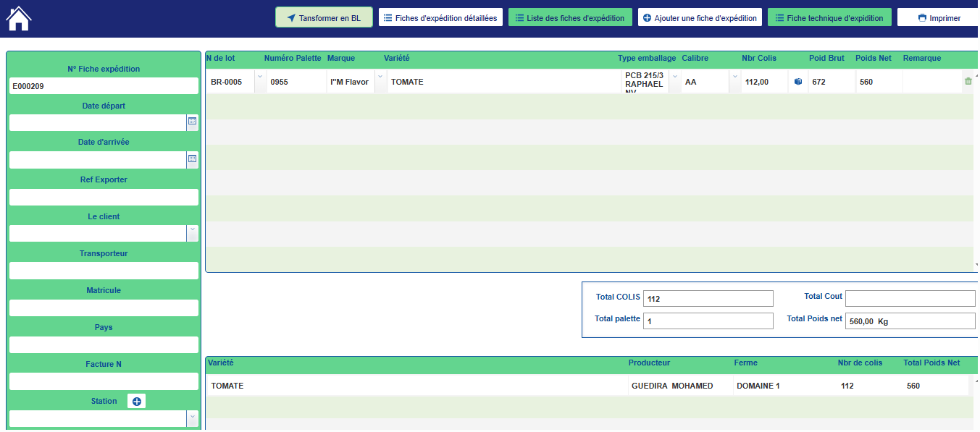Screen dimensions: 980x432
Task: Open Fiche technique d'expidition
Action: click(x=829, y=18)
